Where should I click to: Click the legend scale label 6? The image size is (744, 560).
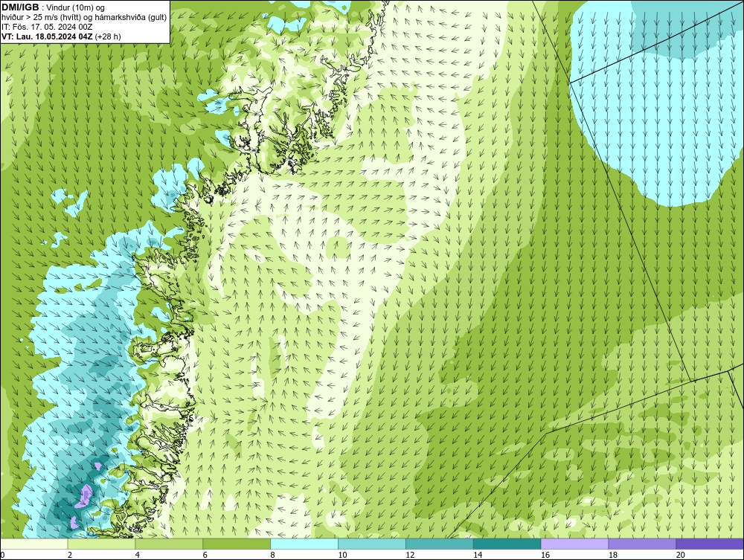pyautogui.click(x=205, y=555)
